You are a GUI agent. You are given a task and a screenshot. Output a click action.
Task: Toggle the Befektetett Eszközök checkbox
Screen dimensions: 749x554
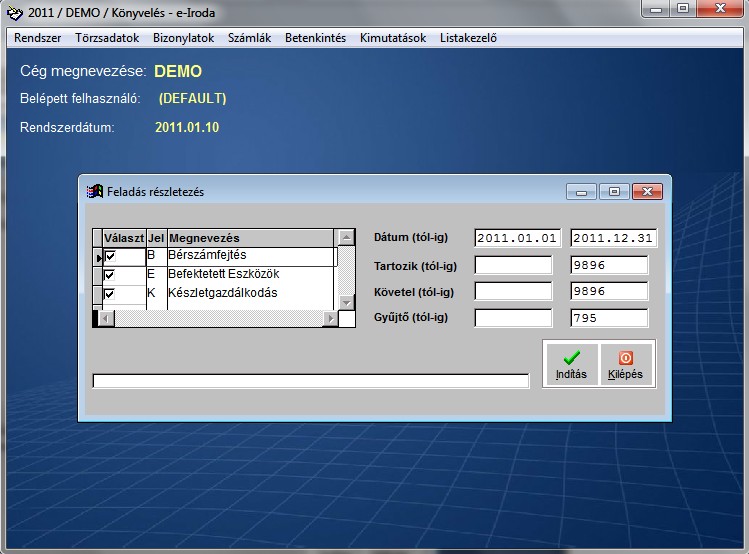(109, 275)
